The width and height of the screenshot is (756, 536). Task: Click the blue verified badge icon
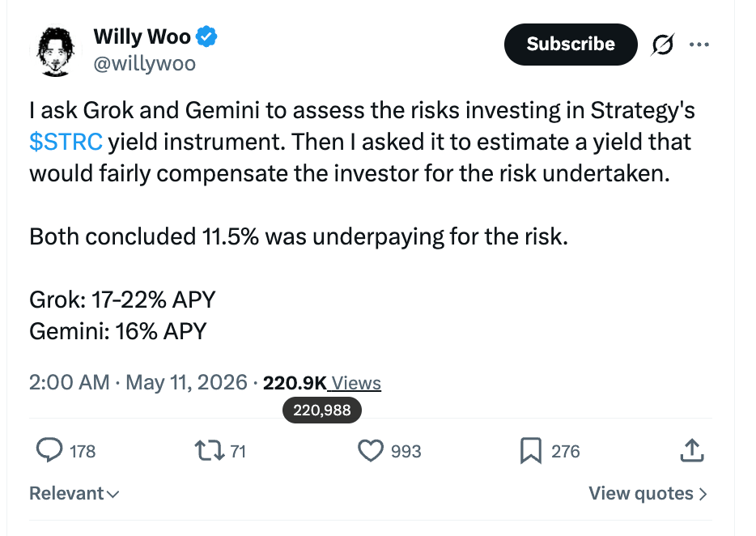click(x=206, y=36)
